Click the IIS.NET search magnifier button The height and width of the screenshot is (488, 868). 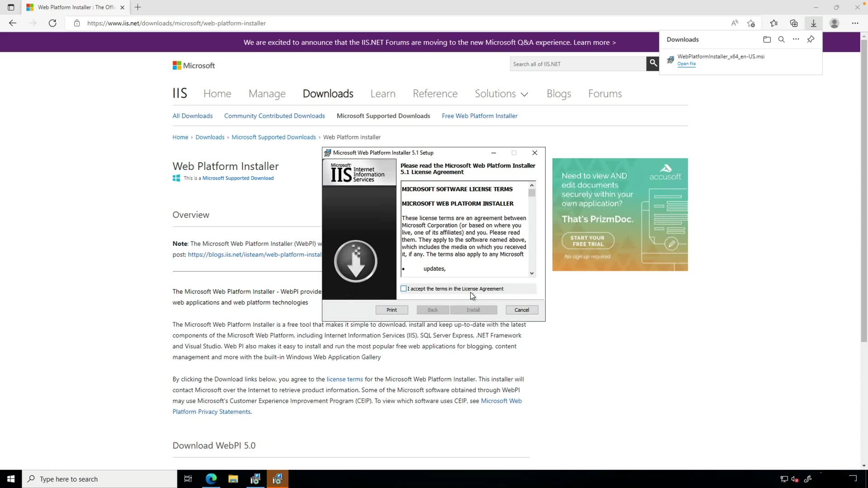coord(653,64)
